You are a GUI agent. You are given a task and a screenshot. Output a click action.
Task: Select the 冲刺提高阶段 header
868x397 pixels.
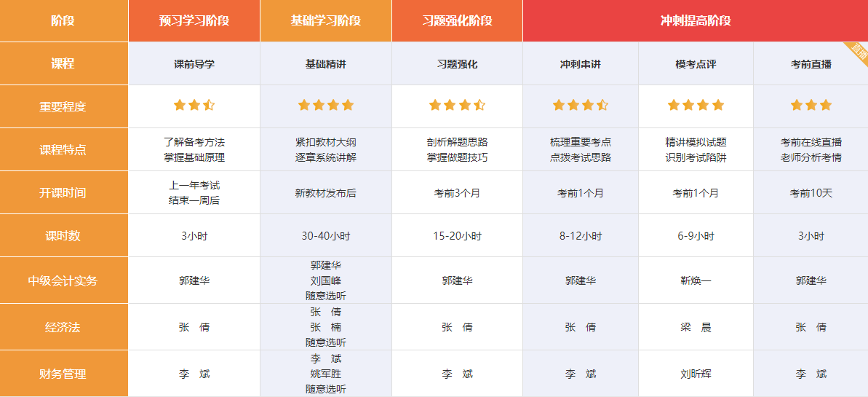tap(696, 21)
